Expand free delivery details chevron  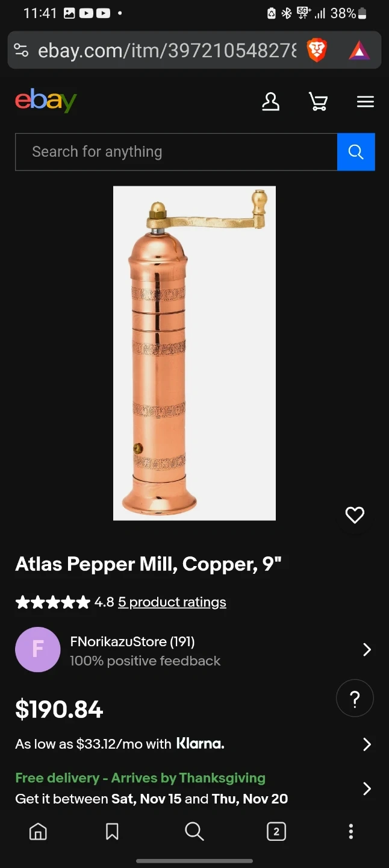coord(367,788)
